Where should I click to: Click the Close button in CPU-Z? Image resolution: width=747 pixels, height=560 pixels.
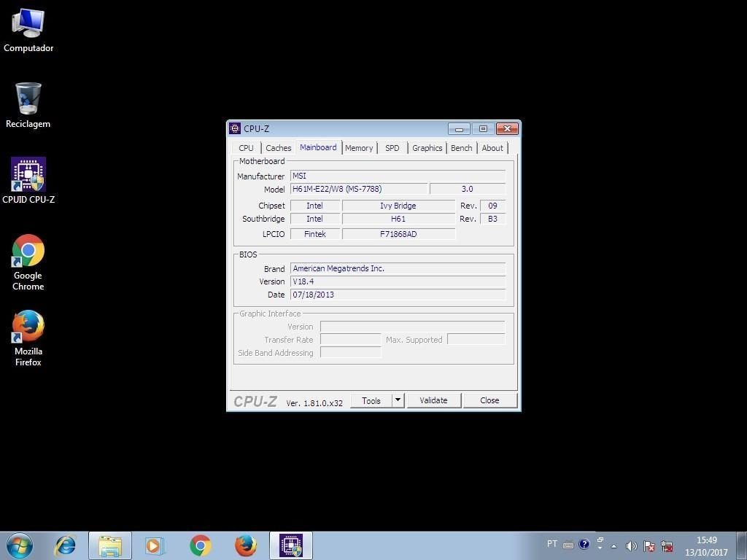click(x=489, y=400)
